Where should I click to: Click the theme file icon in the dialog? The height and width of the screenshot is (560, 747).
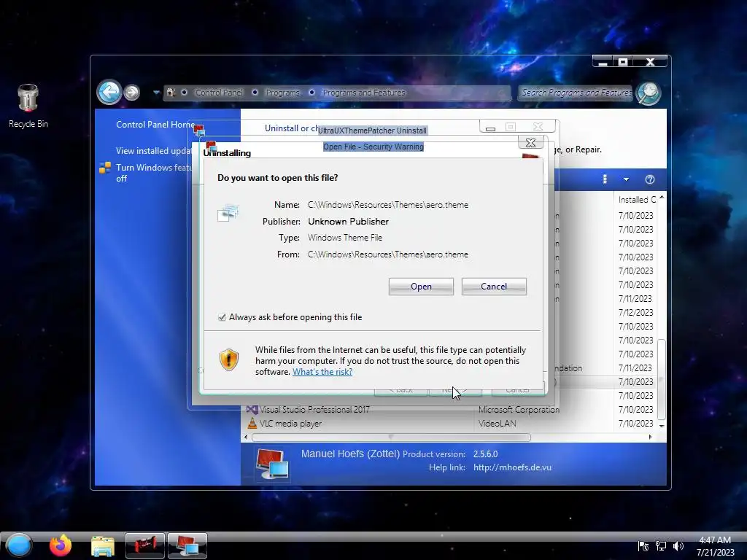(228, 212)
